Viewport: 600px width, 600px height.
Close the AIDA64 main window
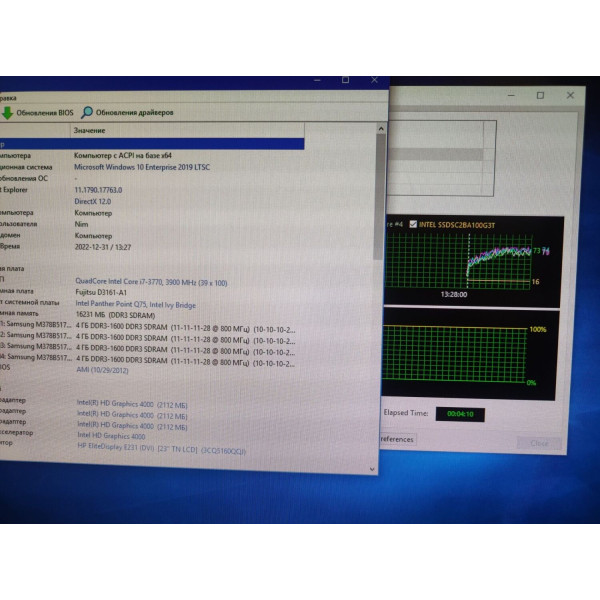374,80
